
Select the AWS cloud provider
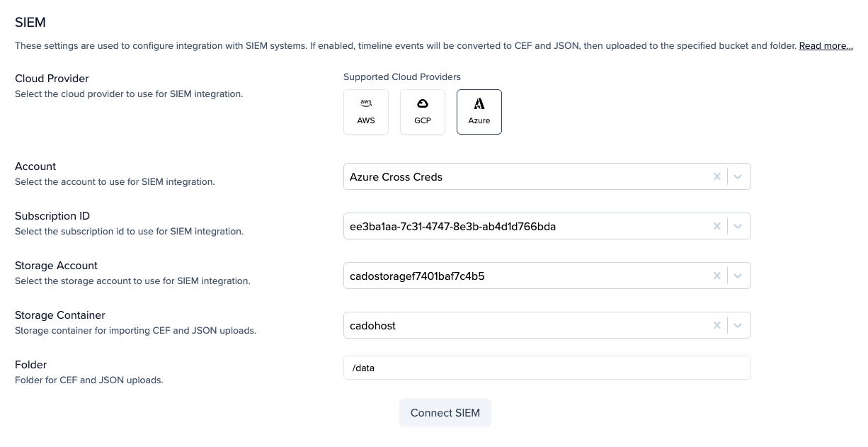(x=366, y=112)
